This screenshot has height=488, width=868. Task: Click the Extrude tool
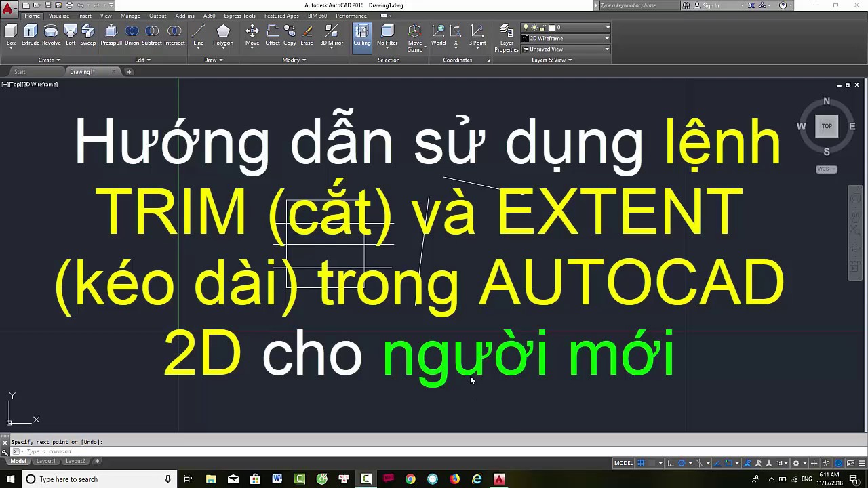coord(31,35)
